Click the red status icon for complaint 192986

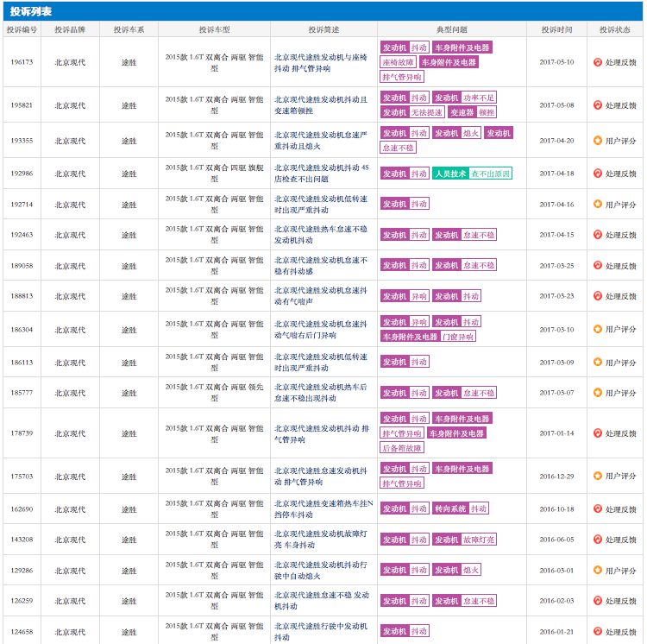[x=597, y=174]
